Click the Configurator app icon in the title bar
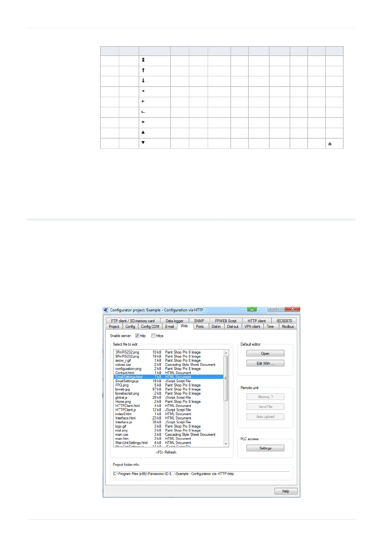The height and width of the screenshot is (554, 392). coord(106,310)
